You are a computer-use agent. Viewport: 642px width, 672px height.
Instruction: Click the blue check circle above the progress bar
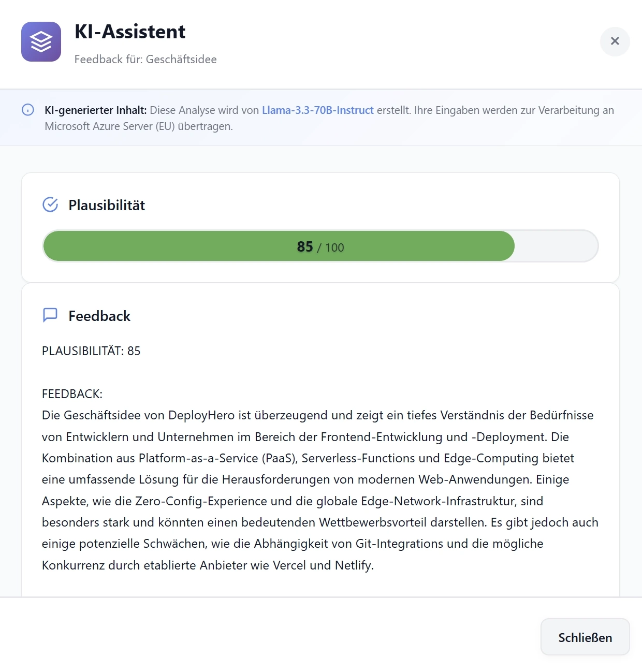tap(50, 204)
